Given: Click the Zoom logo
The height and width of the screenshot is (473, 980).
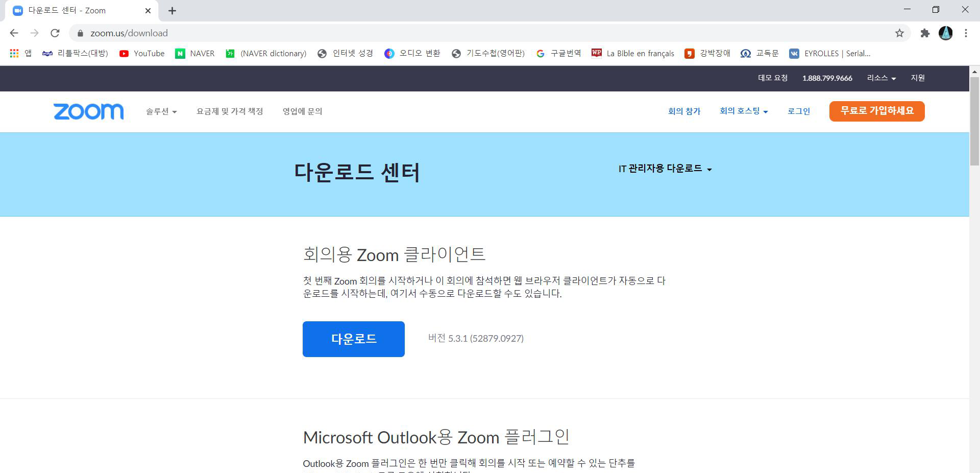Looking at the screenshot, I should [x=88, y=111].
